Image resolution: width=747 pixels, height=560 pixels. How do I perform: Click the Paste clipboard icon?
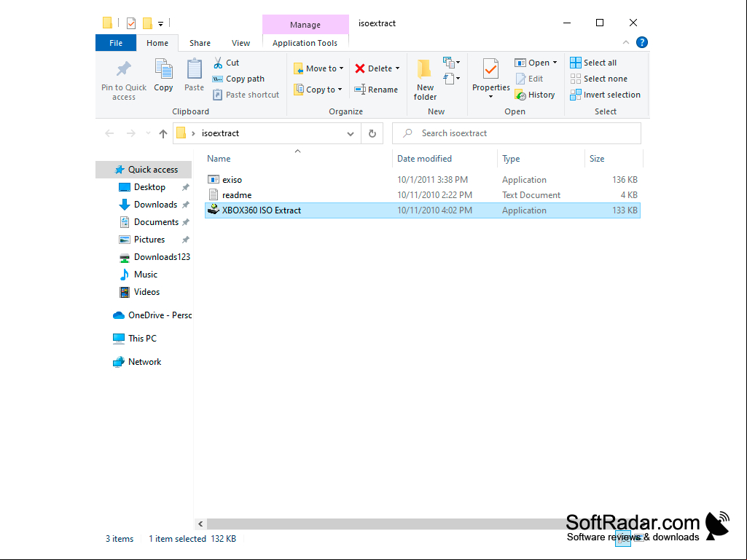pyautogui.click(x=194, y=69)
